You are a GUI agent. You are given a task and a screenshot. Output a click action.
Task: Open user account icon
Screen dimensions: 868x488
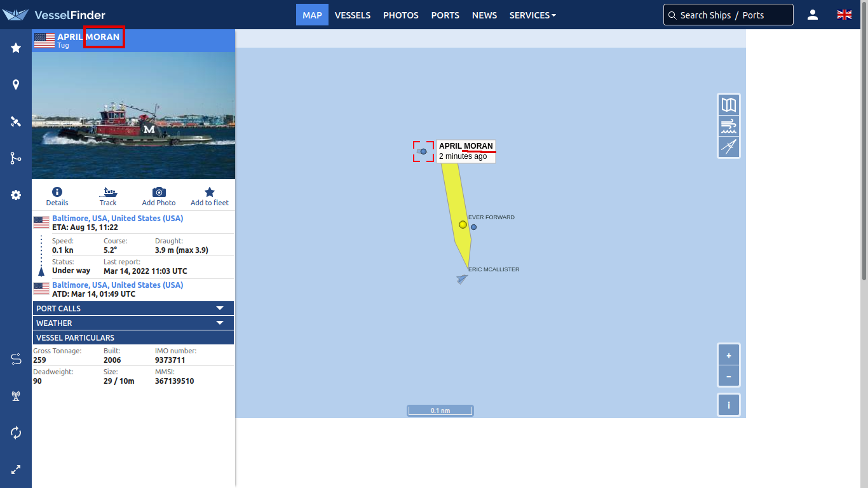pyautogui.click(x=813, y=15)
